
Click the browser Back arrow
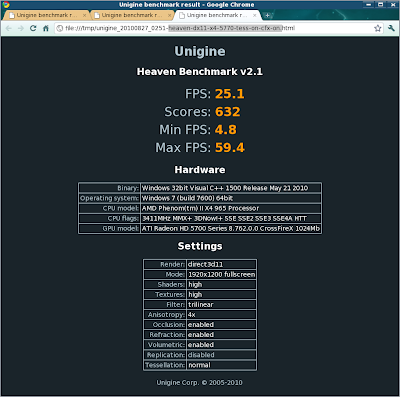(x=9, y=28)
